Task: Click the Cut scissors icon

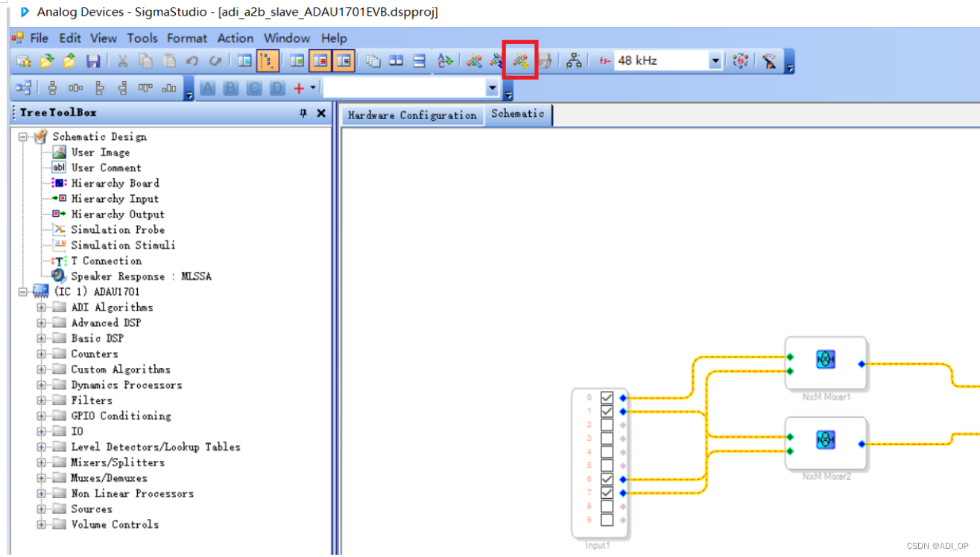Action: [123, 61]
